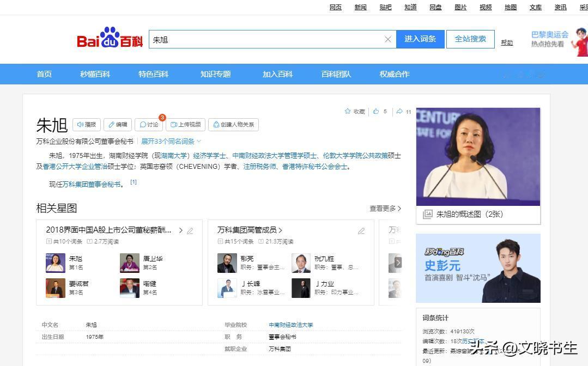Screen dimensions: 588x366
Task: Click 知道 link in top bar
Action: 411,7
